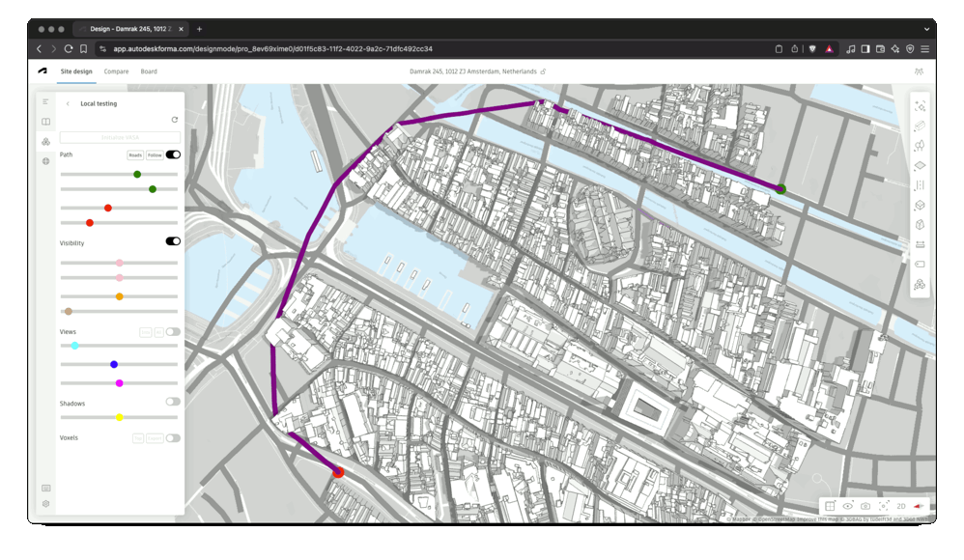
Task: Select the terrain surface tool
Action: point(920,165)
